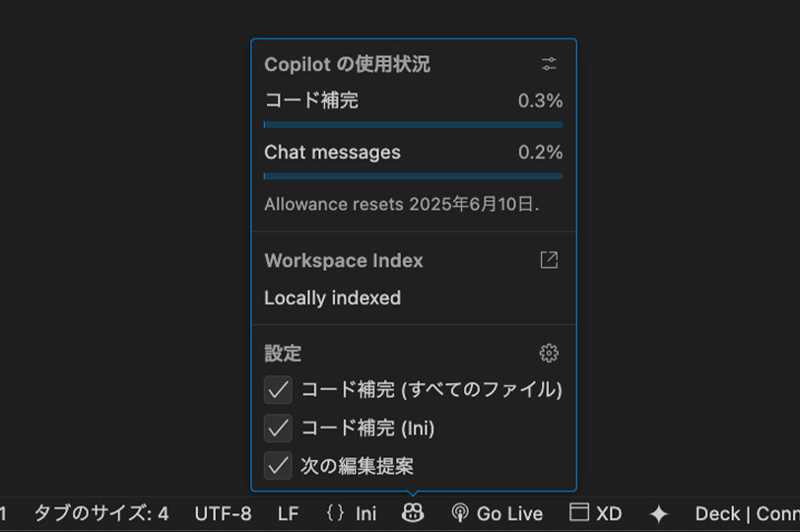Toggle コード補完 (すべてのファイル) checkbox
This screenshot has height=532, width=800.
(x=278, y=390)
